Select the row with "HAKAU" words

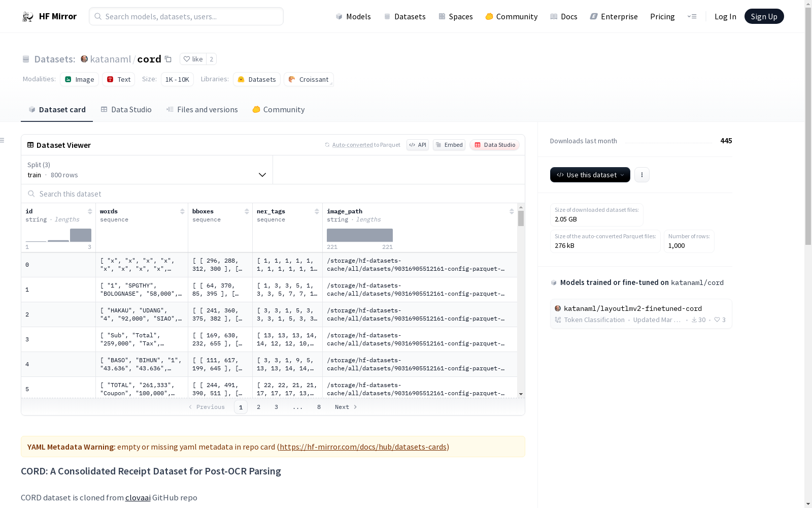(x=269, y=314)
